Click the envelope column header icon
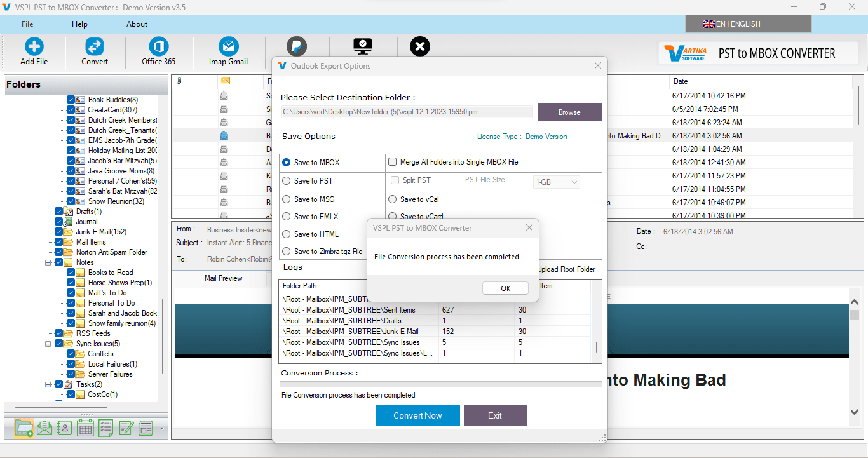 coord(224,81)
